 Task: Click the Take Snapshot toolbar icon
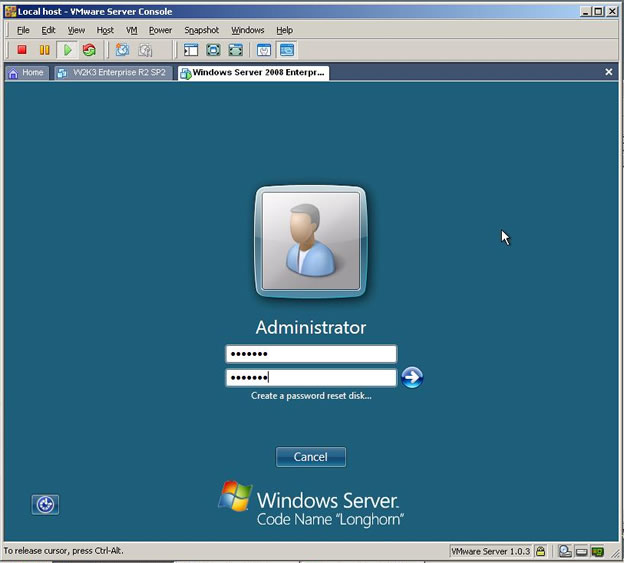122,50
